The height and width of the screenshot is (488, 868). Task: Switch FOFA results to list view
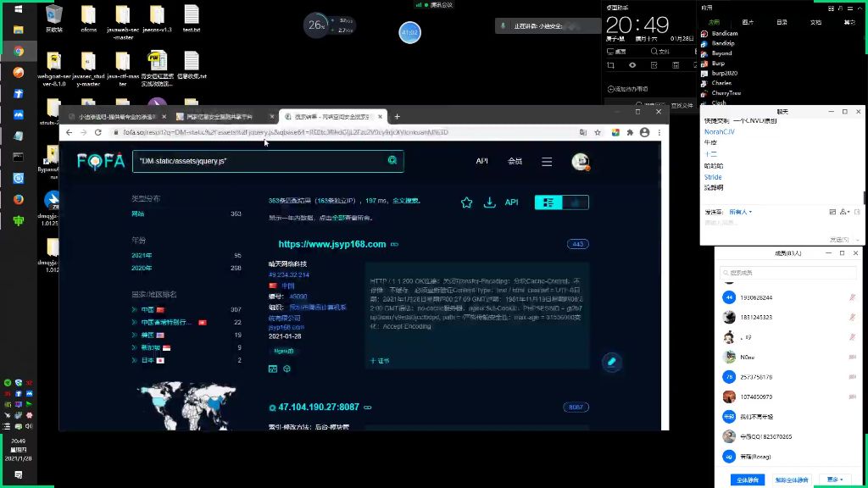click(x=548, y=202)
